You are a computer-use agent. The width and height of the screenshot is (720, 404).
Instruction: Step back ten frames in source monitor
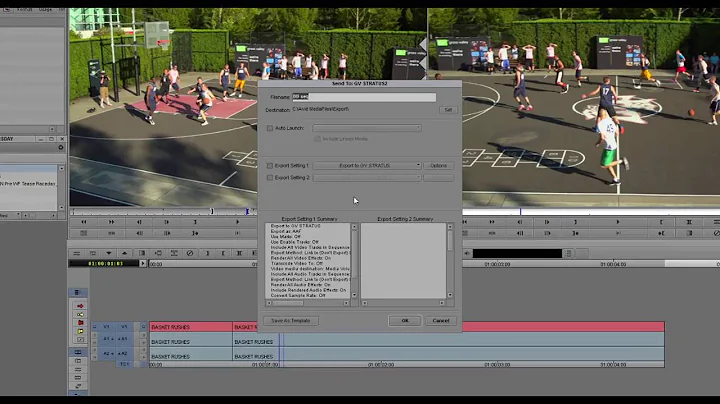(139, 233)
